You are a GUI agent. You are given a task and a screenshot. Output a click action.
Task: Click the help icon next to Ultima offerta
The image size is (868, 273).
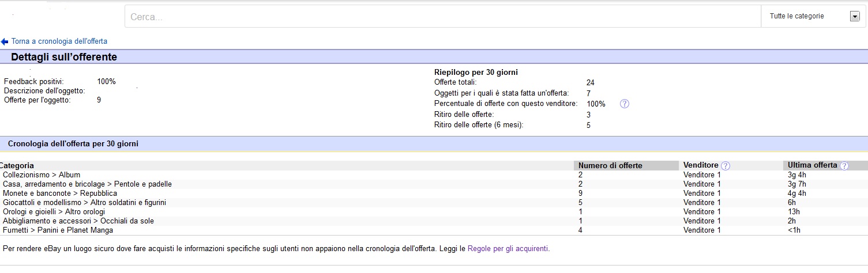pos(844,166)
